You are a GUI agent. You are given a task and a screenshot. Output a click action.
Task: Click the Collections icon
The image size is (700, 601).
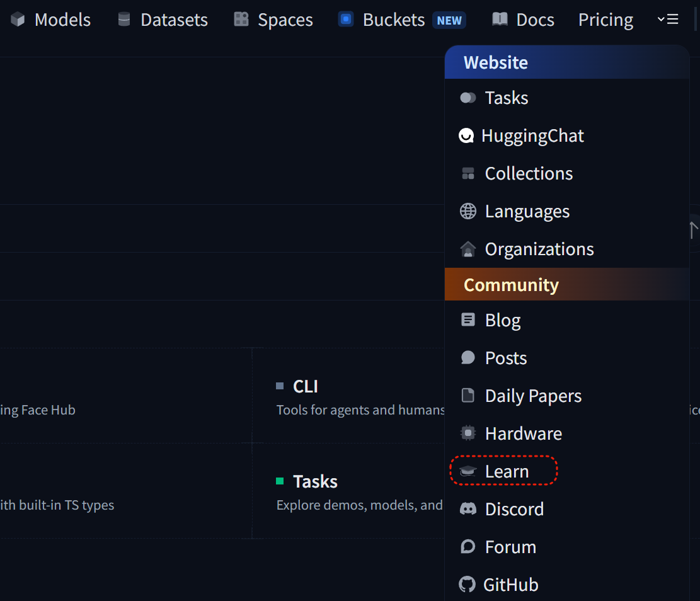click(468, 173)
